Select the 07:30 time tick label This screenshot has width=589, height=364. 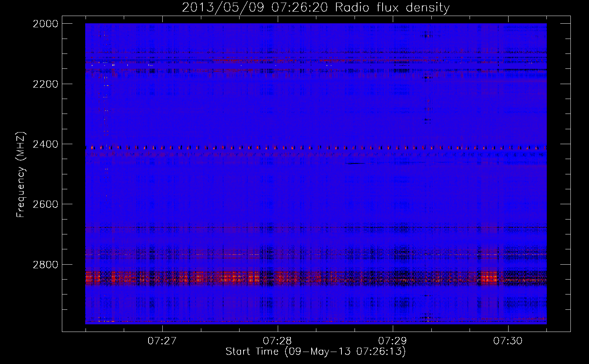click(x=508, y=341)
